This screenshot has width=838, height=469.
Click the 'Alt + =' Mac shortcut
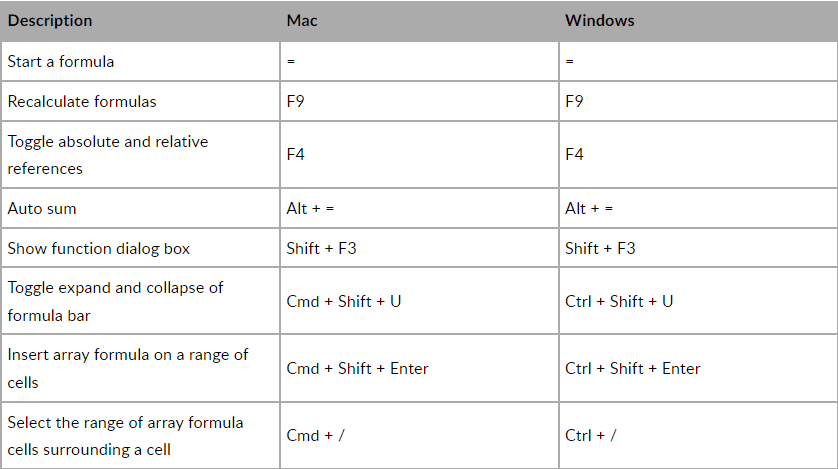(x=310, y=208)
